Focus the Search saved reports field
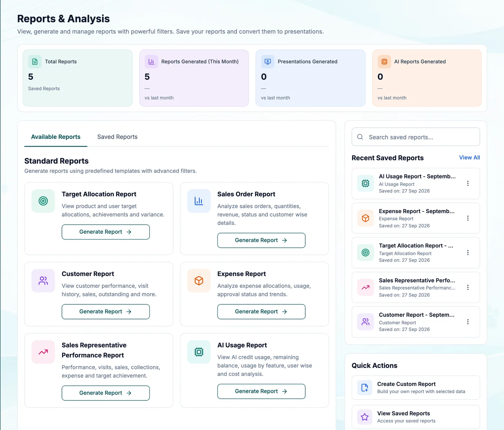 click(416, 137)
